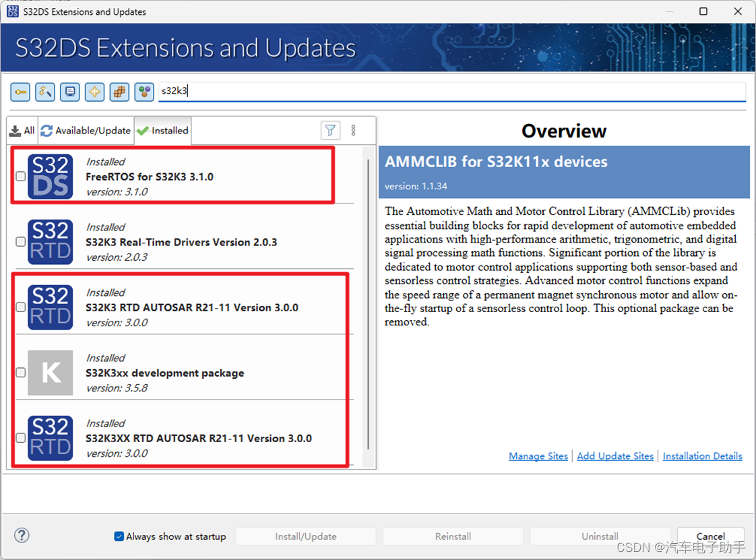Check the S32K3 RTD AUTOSAR R21-11 checkbox
This screenshot has width=756, height=560.
tap(21, 307)
